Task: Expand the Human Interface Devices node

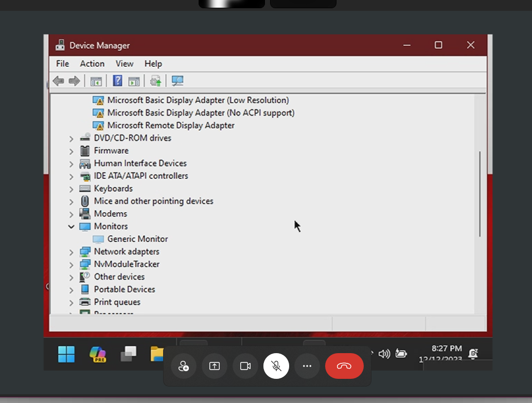Action: click(x=72, y=163)
